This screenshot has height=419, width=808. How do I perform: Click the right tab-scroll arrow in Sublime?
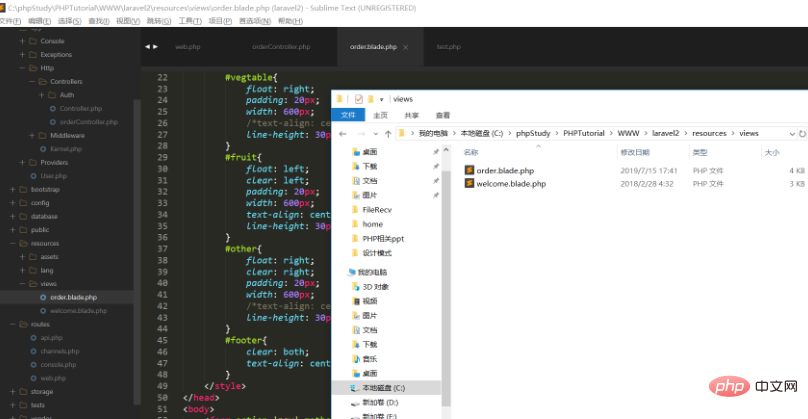pyautogui.click(x=155, y=47)
